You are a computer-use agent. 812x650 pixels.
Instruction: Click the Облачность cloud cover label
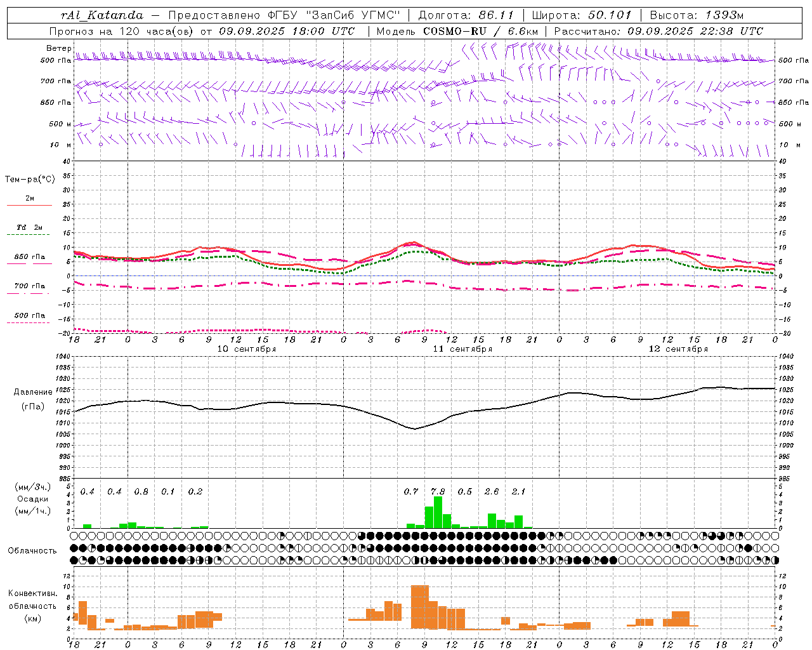point(32,551)
